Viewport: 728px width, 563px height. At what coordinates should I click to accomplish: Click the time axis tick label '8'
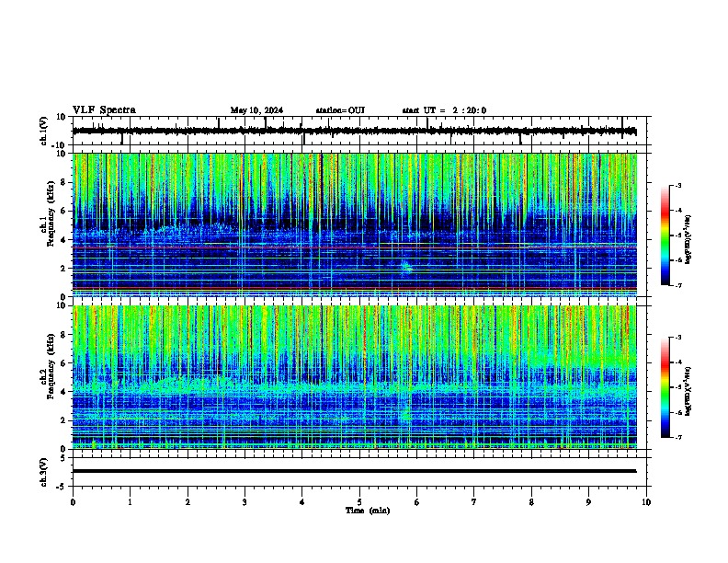(531, 502)
